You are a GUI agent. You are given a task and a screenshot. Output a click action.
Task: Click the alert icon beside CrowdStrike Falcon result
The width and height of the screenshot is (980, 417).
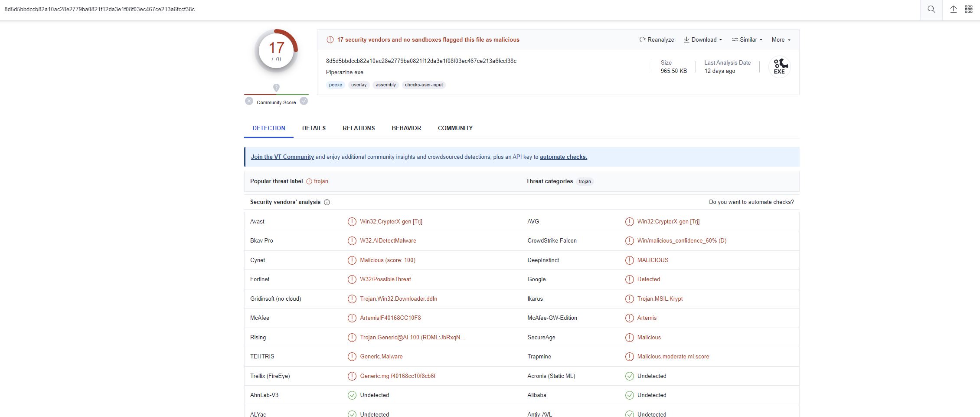[x=630, y=241]
